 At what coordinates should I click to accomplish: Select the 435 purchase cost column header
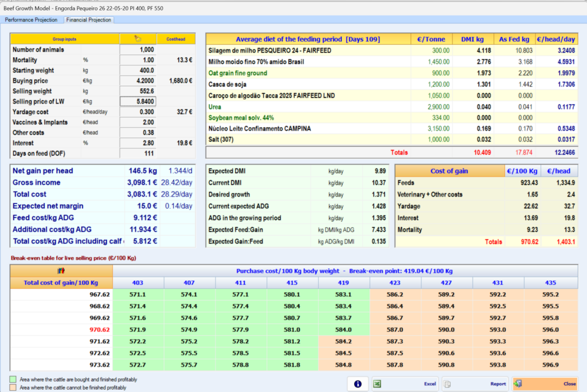click(550, 283)
